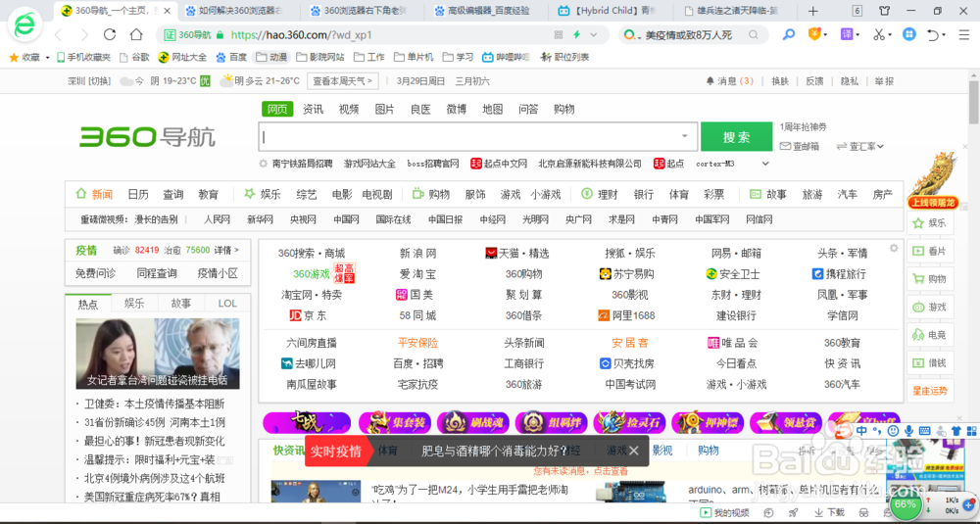The width and height of the screenshot is (980, 524).
Task: Expand the address bar dropdown arrow
Action: click(594, 34)
